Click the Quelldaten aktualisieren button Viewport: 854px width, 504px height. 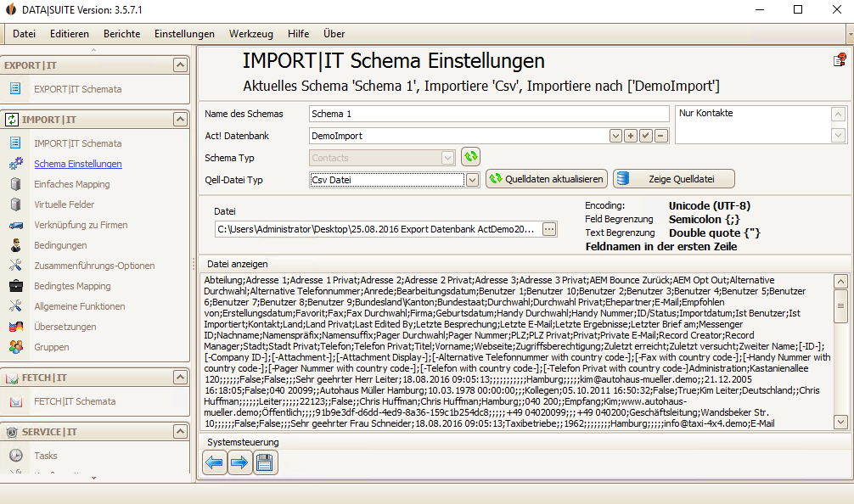[547, 179]
